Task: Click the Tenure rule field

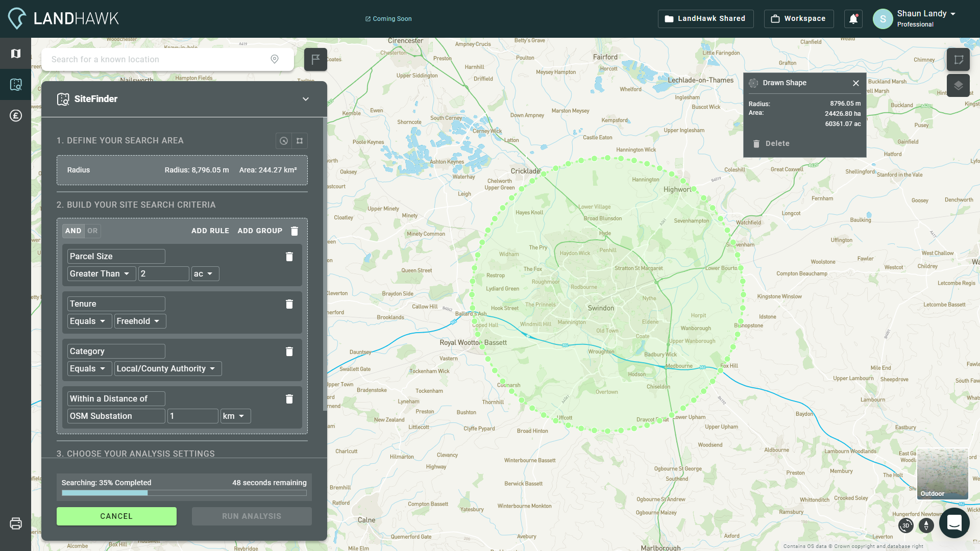Action: click(116, 304)
